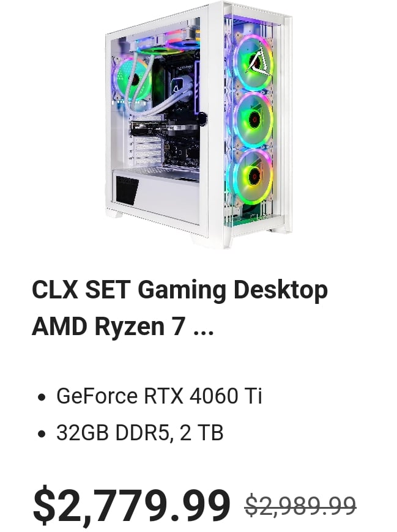Click the black vent on power supply shroud
397x532 pixels.
[x=127, y=190]
